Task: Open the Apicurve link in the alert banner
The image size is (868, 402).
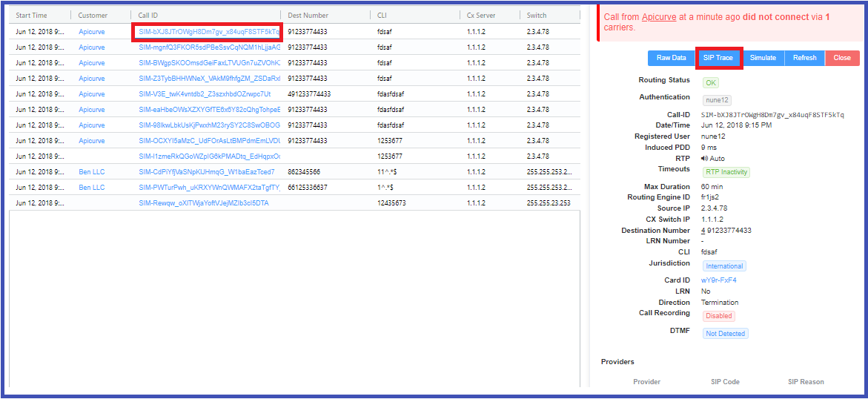Action: [658, 16]
